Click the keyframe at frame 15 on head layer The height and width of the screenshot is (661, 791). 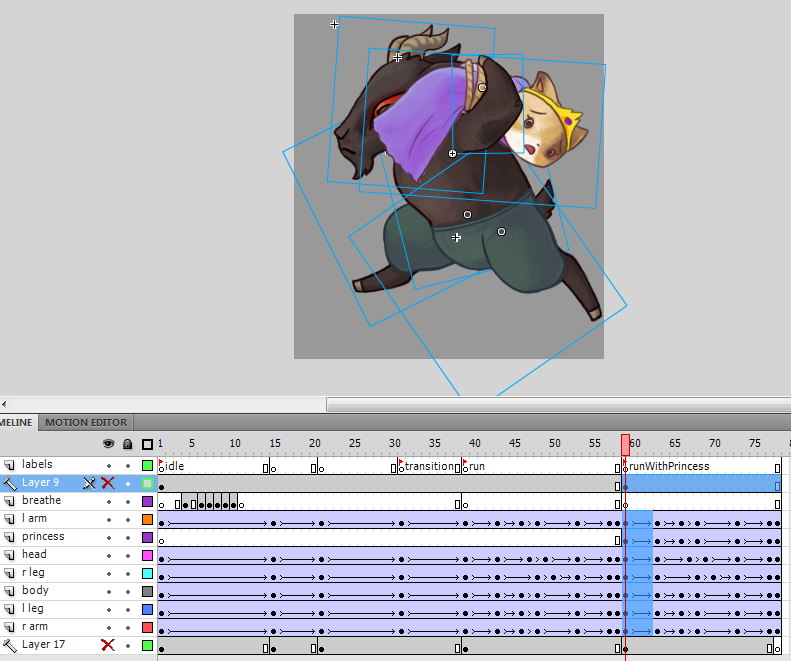(x=273, y=560)
